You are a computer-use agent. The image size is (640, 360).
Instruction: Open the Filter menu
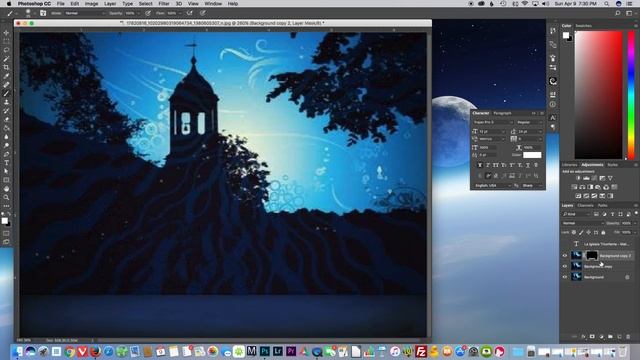pyautogui.click(x=164, y=4)
